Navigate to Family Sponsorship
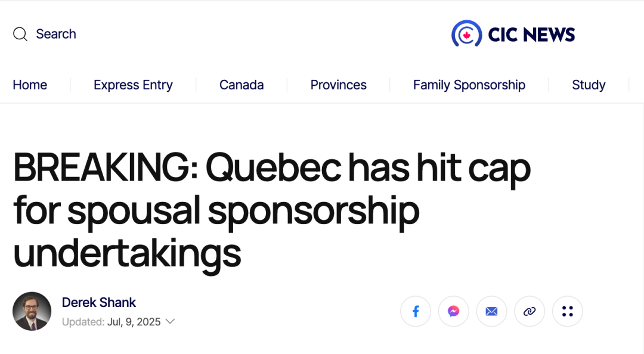Screen dimensions: 644x354 click(469, 85)
